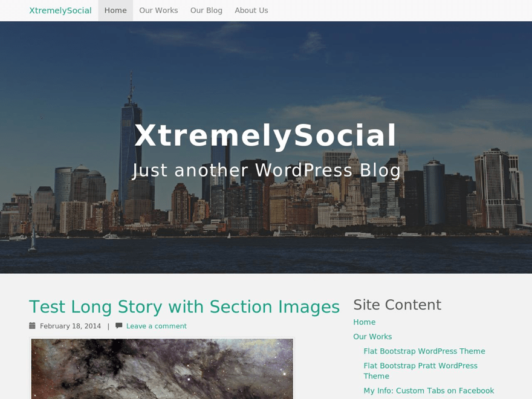This screenshot has width=532, height=399.
Task: Open the XtremelySocial brand link in navbar
Action: [x=60, y=10]
